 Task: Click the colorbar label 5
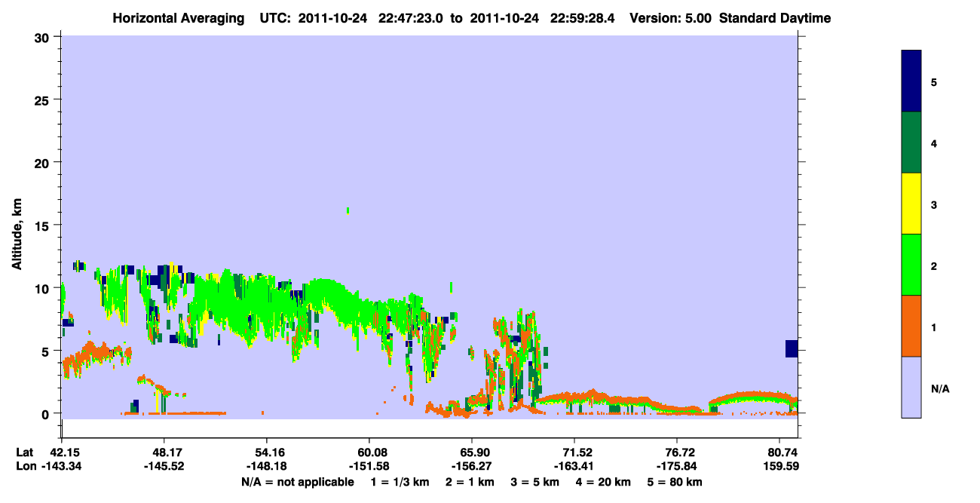pos(934,81)
